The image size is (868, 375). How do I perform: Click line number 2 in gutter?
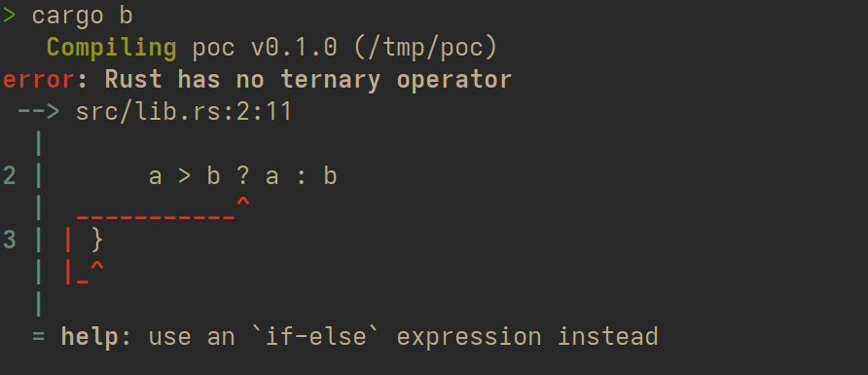10,176
